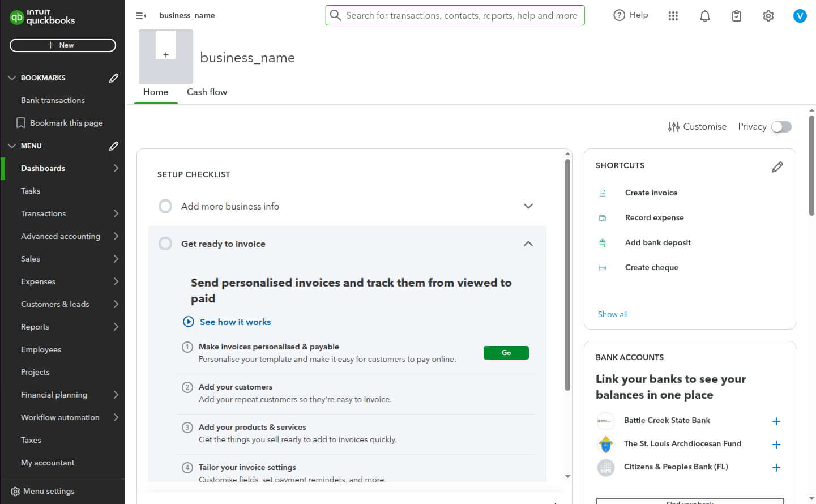The image size is (816, 504).
Task: Click the search magnifier icon
Action: tap(335, 15)
